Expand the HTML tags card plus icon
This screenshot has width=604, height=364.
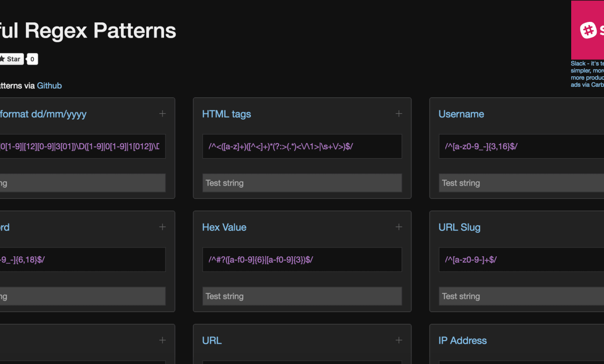coord(399,113)
